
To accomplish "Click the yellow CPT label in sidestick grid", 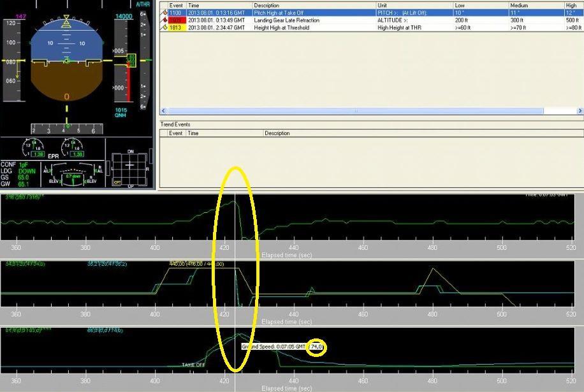I will pyautogui.click(x=117, y=182).
